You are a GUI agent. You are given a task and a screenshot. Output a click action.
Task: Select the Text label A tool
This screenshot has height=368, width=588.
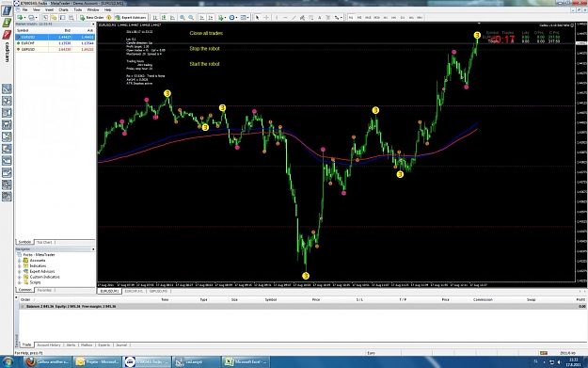click(320, 17)
